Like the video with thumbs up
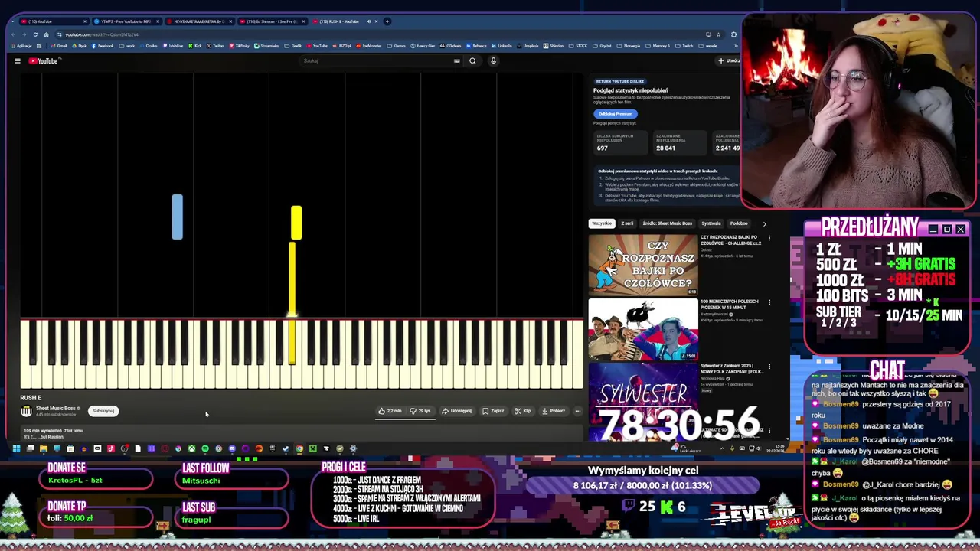This screenshot has width=980, height=551. pos(390,411)
